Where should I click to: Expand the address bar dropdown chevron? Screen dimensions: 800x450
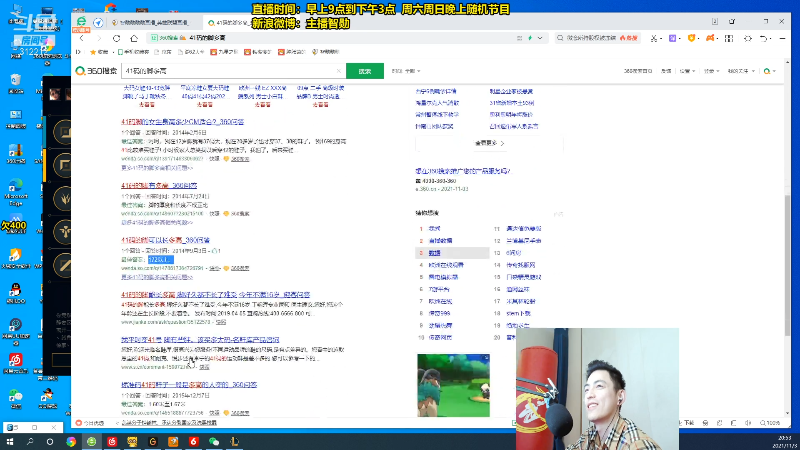point(540,38)
